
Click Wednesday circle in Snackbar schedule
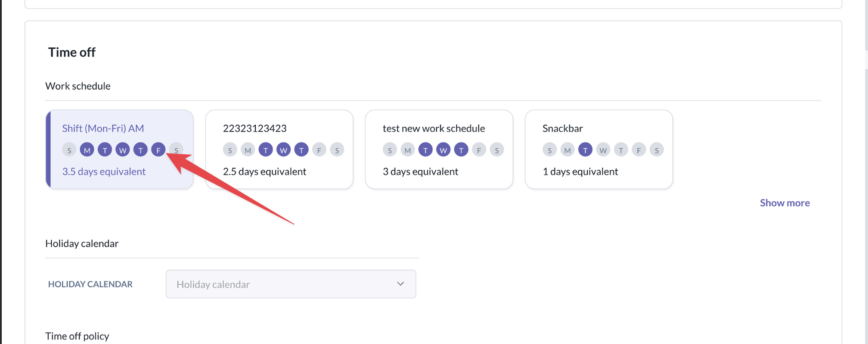[603, 150]
